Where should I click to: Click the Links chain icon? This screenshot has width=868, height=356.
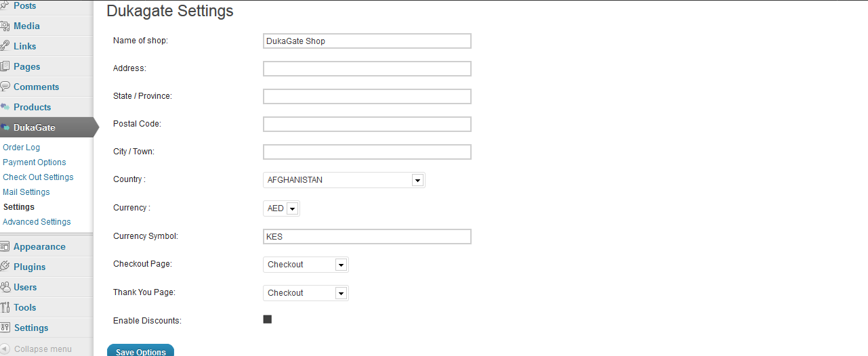(x=4, y=46)
